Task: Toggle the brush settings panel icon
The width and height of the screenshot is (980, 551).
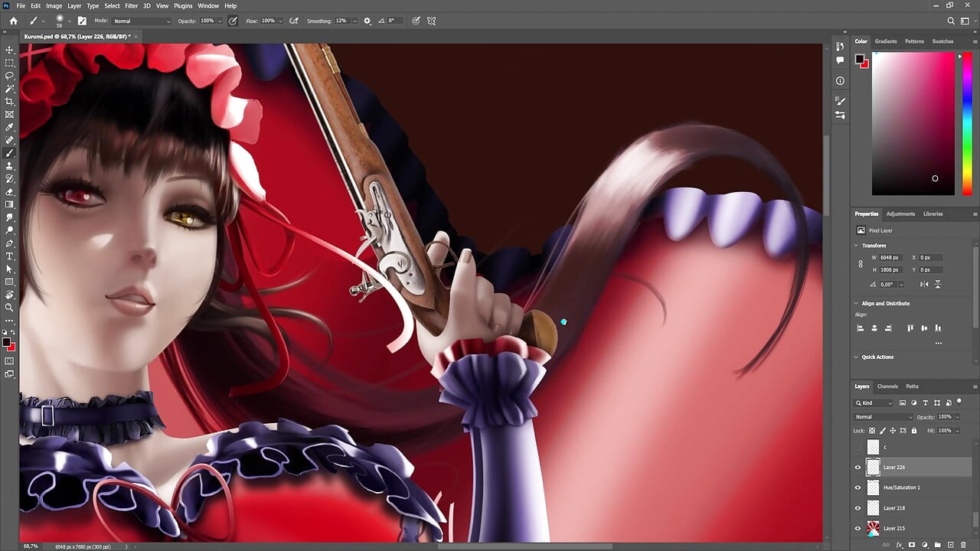Action: click(x=82, y=21)
